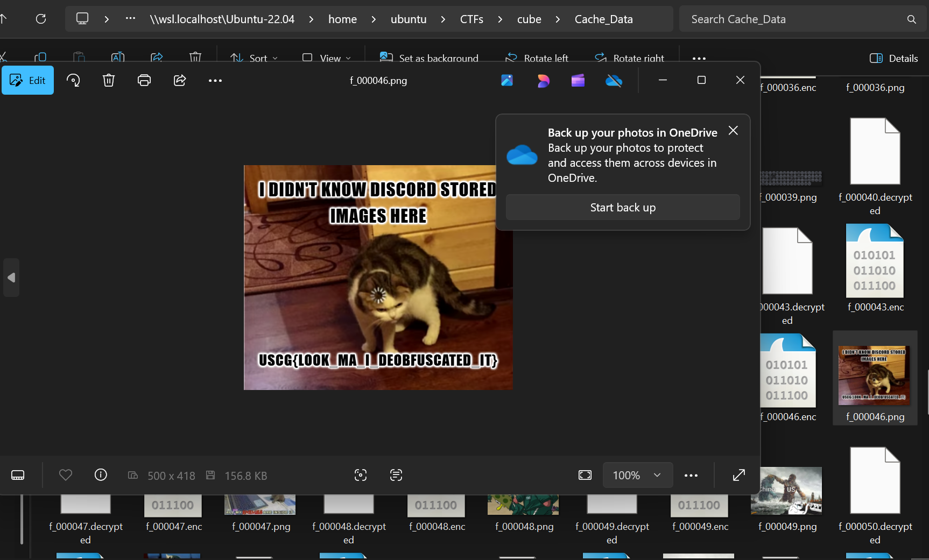Select file f_000049.png in Explorer
929x560 pixels.
pyautogui.click(x=787, y=499)
